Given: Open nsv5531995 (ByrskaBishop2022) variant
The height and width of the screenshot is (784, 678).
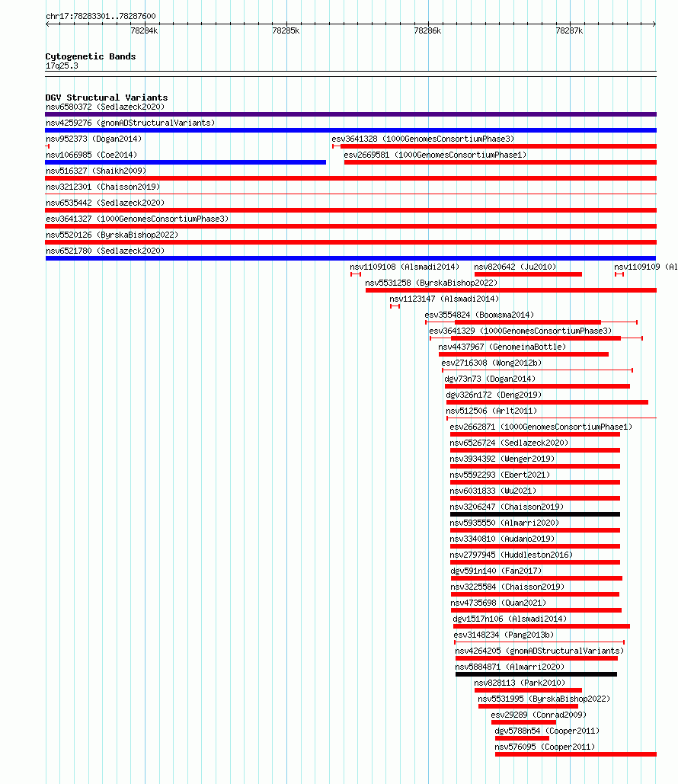Looking at the screenshot, I should tap(544, 699).
